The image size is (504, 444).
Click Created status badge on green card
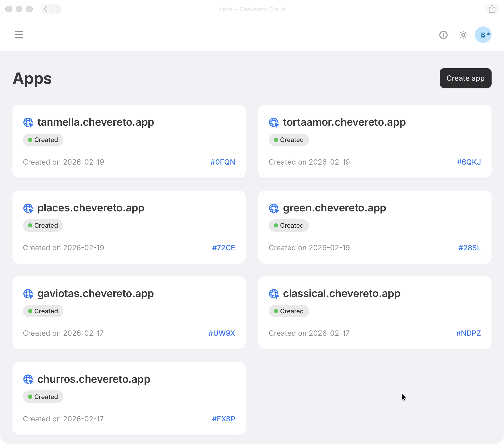point(289,225)
